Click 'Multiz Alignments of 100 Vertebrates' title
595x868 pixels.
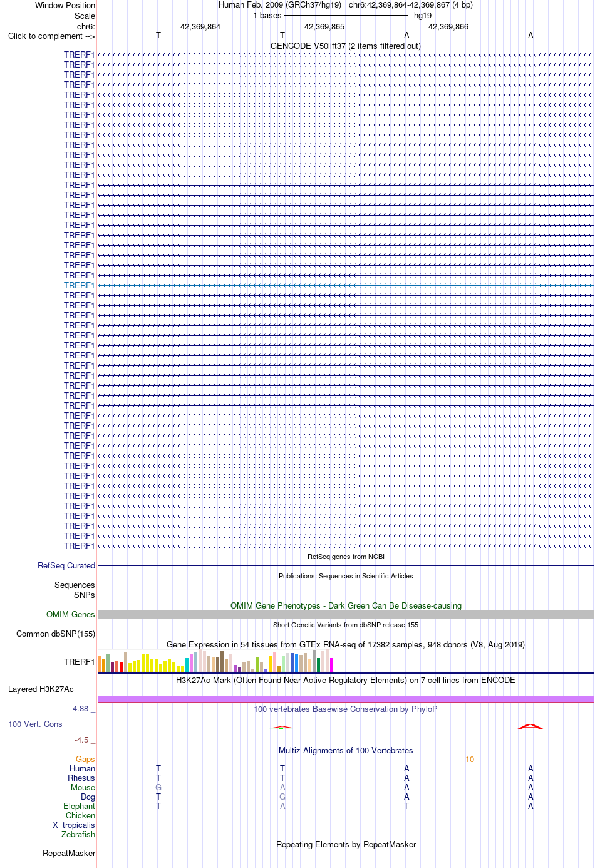tap(346, 750)
